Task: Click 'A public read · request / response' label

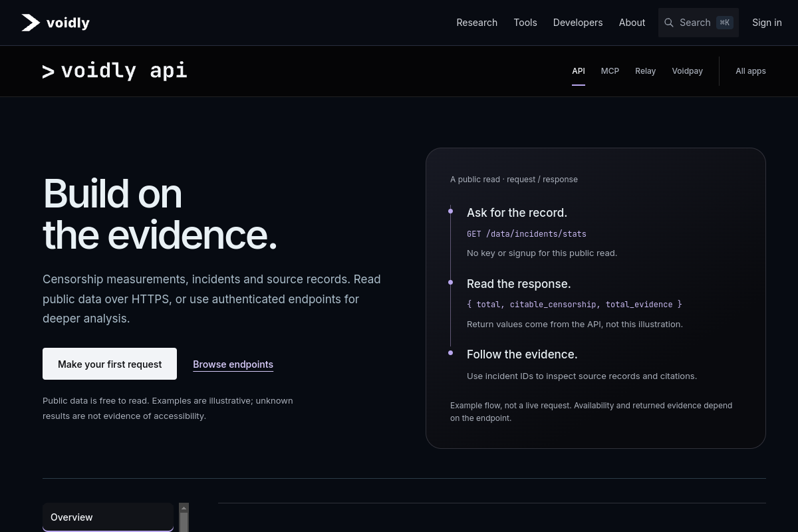Action: tap(514, 180)
